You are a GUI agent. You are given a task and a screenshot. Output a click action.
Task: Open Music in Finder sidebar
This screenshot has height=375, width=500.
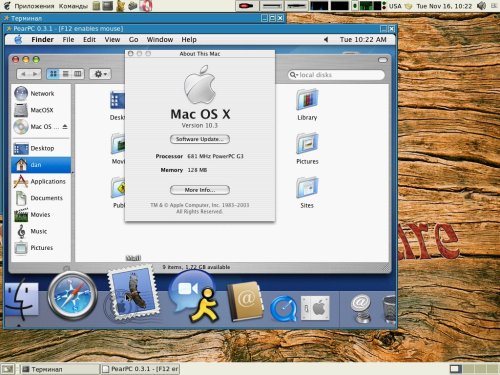tap(42, 231)
